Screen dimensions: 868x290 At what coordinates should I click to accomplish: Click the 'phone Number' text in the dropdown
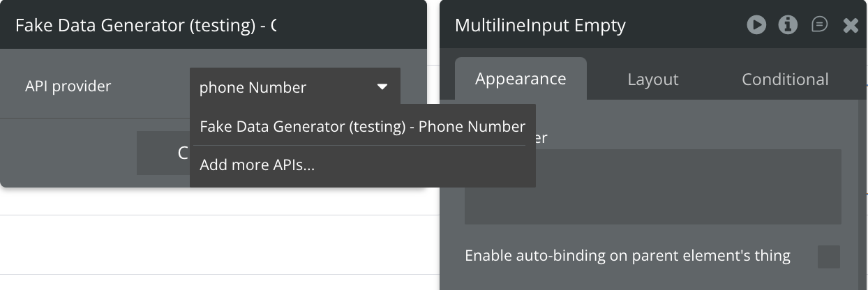coord(253,88)
